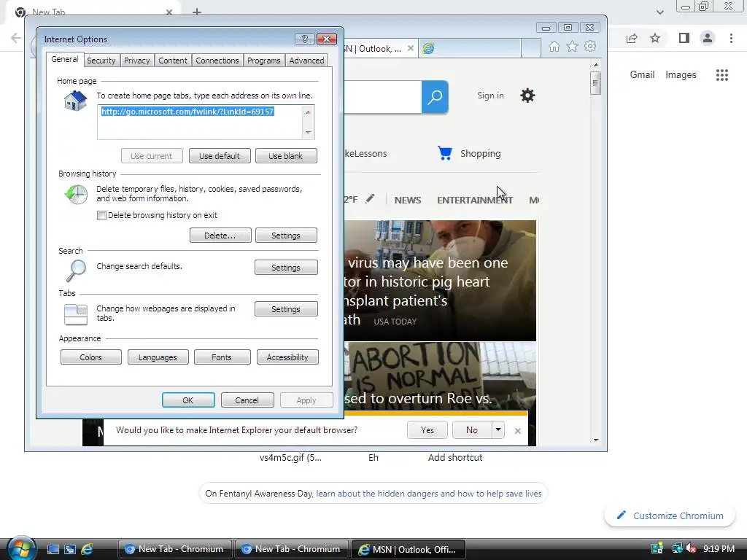Dismiss the default browser notification bar
Screen dimensions: 747x560
518,431
